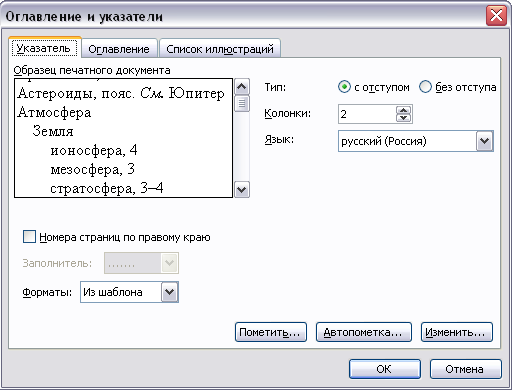Click inside the Колонки number field
This screenshot has height=391, width=512.
[367, 114]
